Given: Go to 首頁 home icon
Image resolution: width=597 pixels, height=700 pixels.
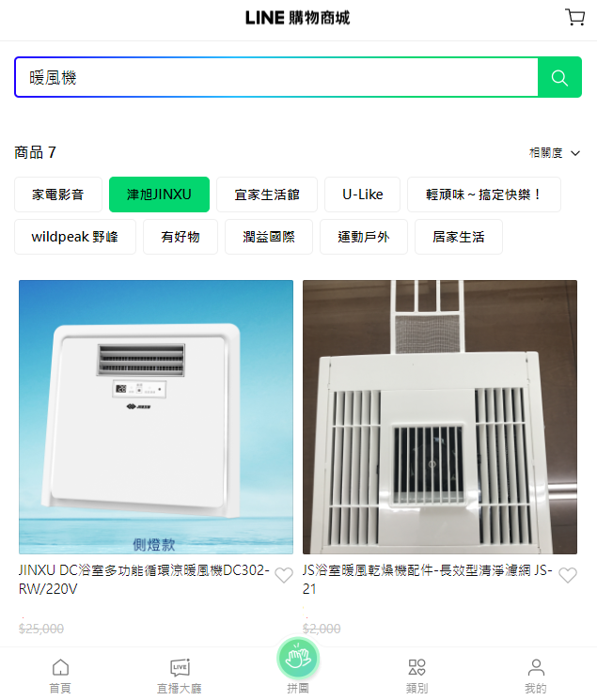Looking at the screenshot, I should [60, 677].
